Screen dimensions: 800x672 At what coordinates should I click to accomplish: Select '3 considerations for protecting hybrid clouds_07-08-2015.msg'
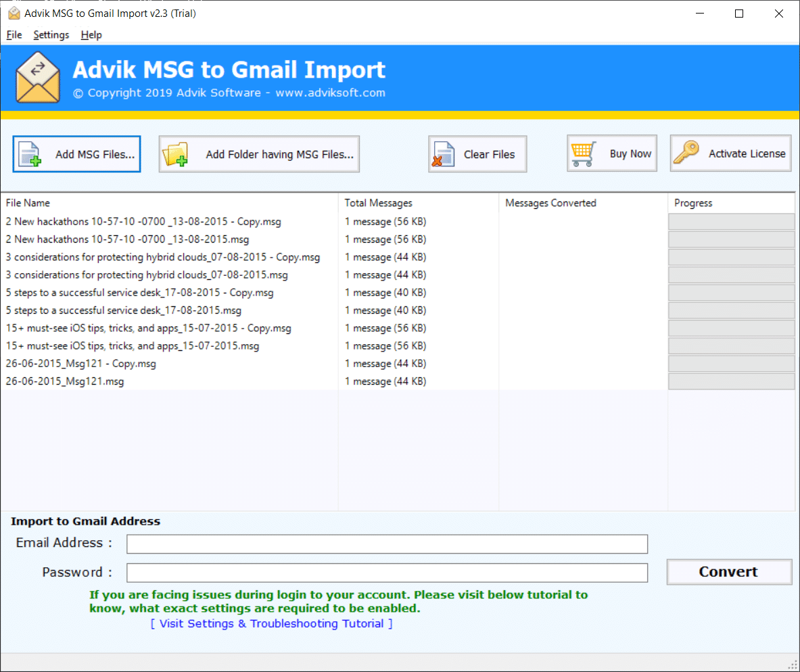pos(147,275)
